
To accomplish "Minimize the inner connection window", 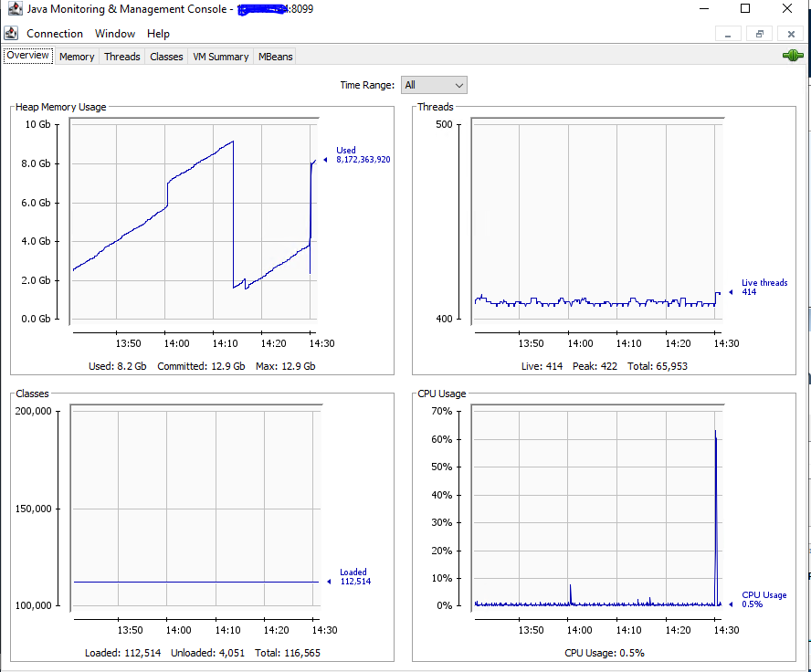I will pyautogui.click(x=728, y=34).
